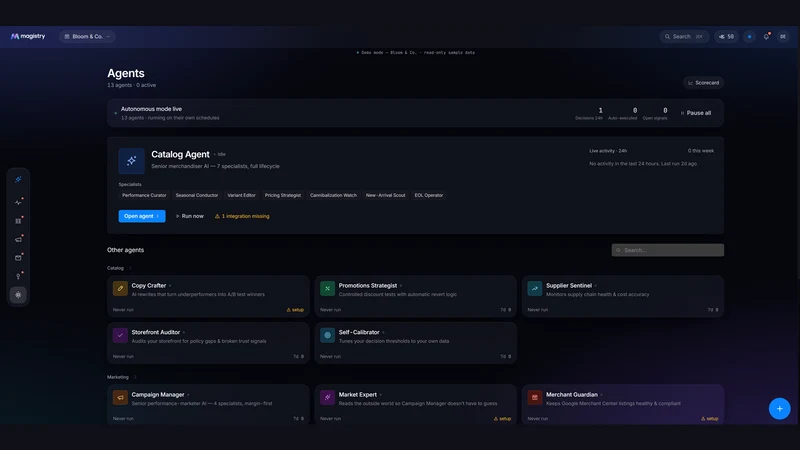Click the Supplier Sentinel trend icon
This screenshot has width=800, height=450.
tap(535, 289)
